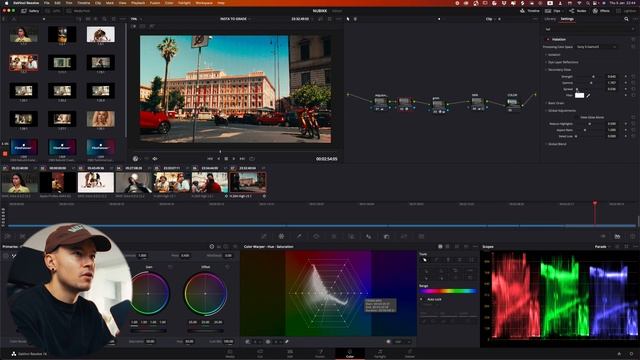Stop playback in the viewer
Image resolution: width=640 pixels, height=360 pixels.
point(226,158)
